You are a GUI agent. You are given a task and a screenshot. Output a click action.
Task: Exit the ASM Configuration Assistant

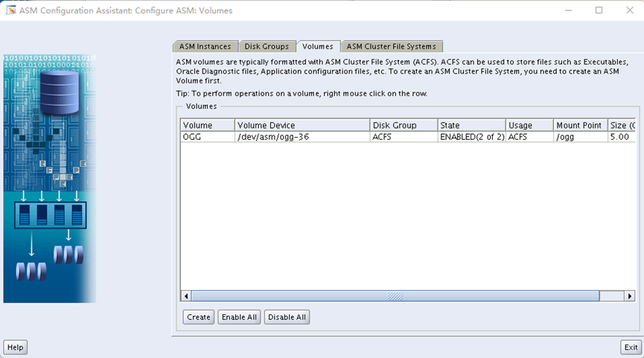[x=631, y=348]
